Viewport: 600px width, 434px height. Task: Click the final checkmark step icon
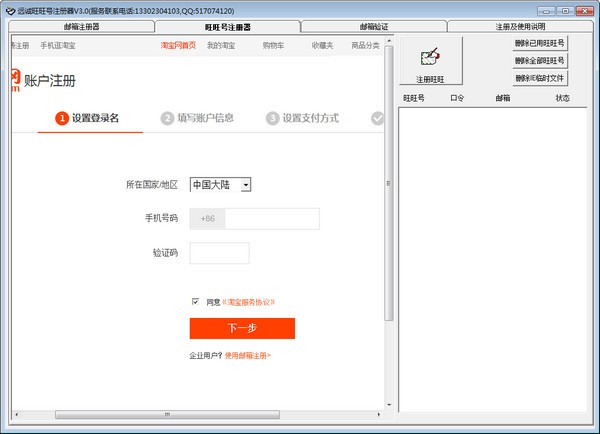coord(377,118)
